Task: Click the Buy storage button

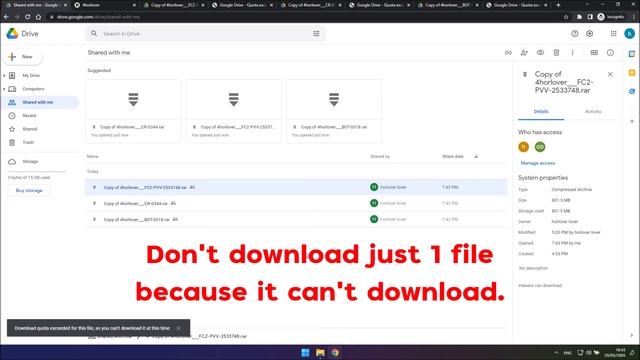Action: click(29, 191)
